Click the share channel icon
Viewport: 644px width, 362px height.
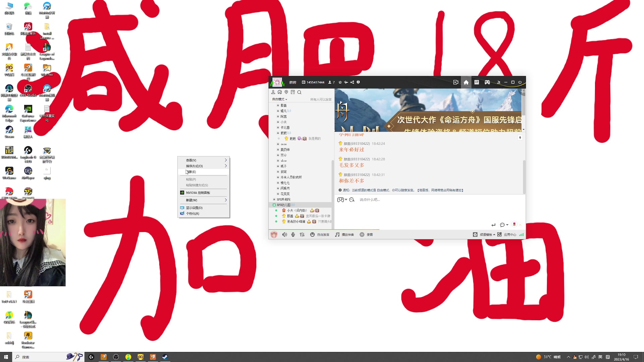pos(352,82)
